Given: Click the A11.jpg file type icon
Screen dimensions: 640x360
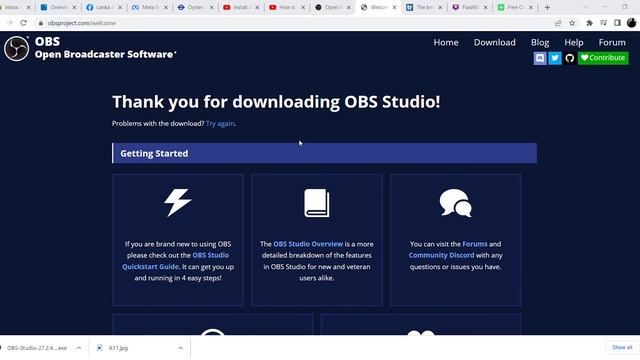Looking at the screenshot, I should point(100,348).
